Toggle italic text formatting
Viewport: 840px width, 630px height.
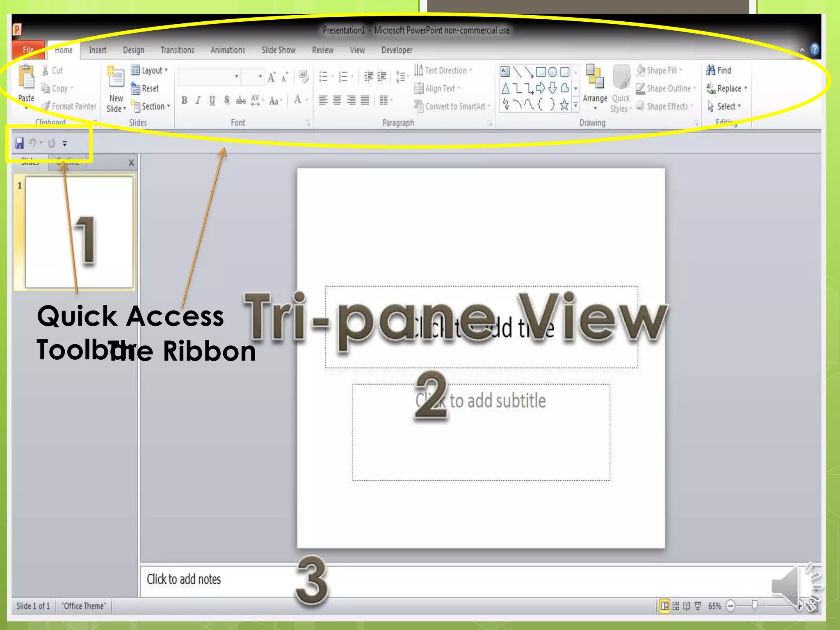point(198,100)
